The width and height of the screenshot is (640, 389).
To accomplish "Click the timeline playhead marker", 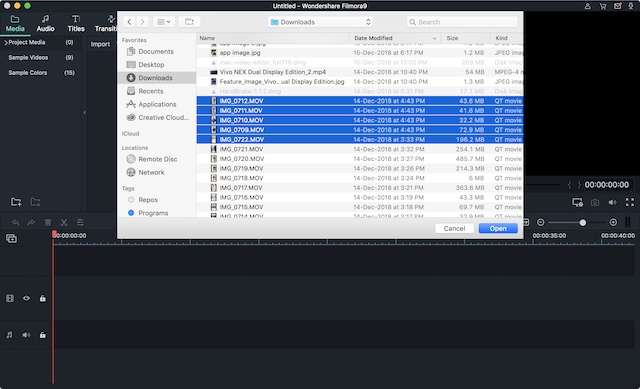I will (54, 234).
